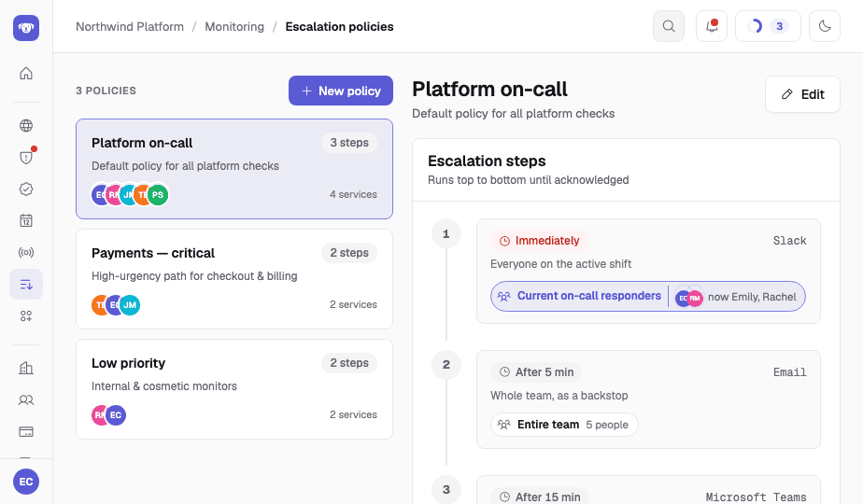Click 'Everyone on the active shift' text

point(560,263)
